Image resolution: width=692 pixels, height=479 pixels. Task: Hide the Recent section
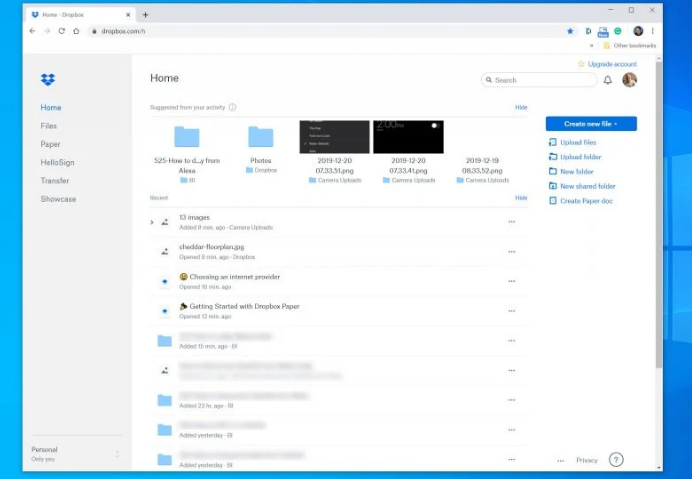pyautogui.click(x=521, y=198)
